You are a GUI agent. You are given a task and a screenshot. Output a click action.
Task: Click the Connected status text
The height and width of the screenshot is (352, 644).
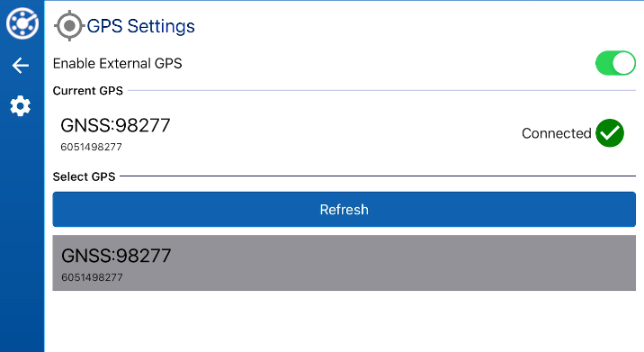557,133
